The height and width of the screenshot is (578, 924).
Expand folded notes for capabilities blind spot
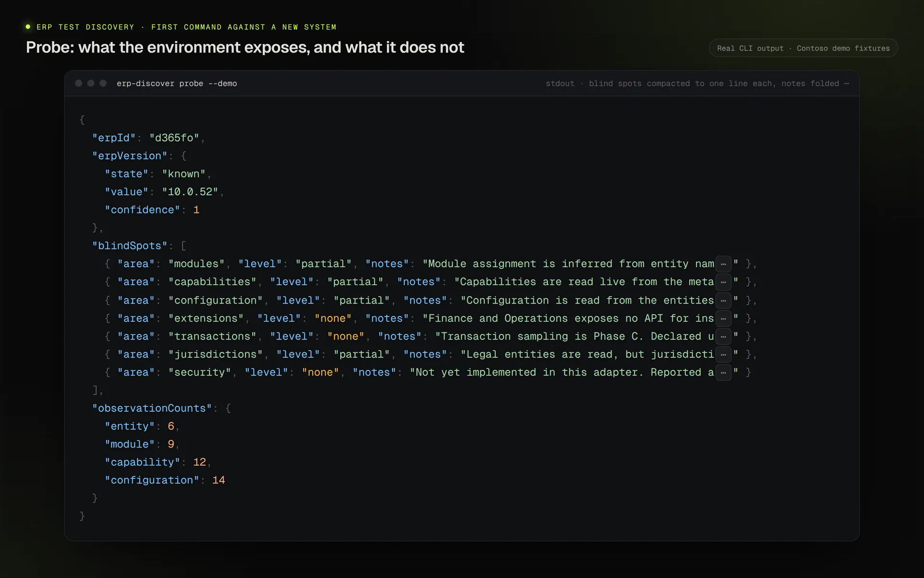point(723,282)
